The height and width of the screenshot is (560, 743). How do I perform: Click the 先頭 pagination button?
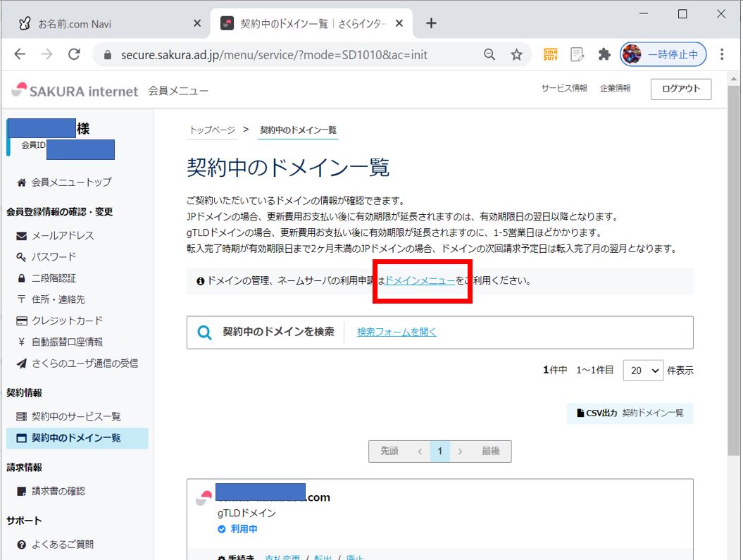(x=389, y=451)
